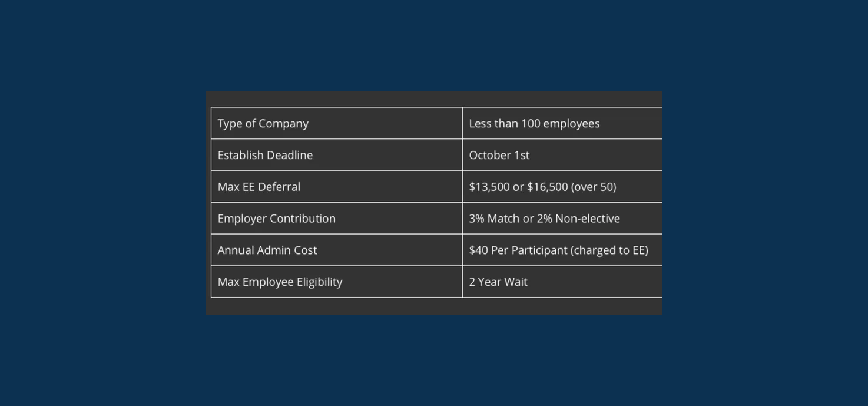The image size is (868, 406).
Task: Click the word Eligibility in last row
Action: [319, 282]
